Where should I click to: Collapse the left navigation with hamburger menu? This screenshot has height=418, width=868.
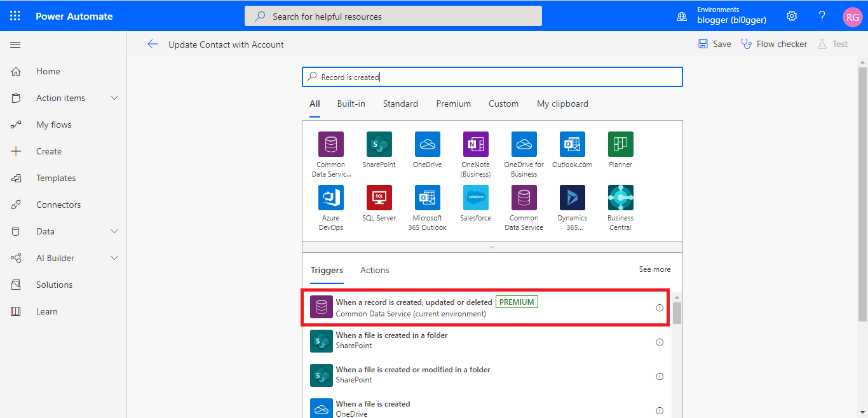point(15,44)
